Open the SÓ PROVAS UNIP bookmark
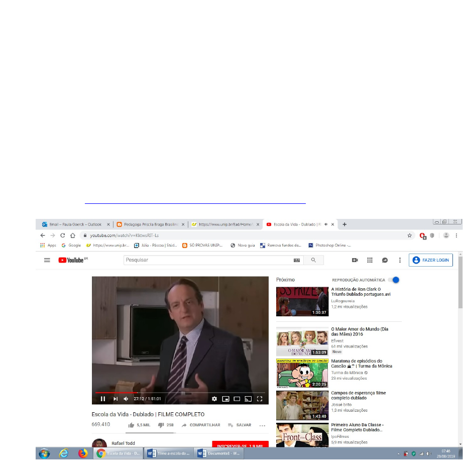The height and width of the screenshot is (476, 463). tap(202, 246)
